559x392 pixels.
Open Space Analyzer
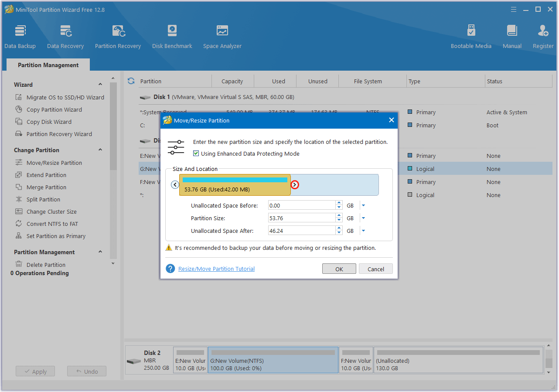click(222, 37)
